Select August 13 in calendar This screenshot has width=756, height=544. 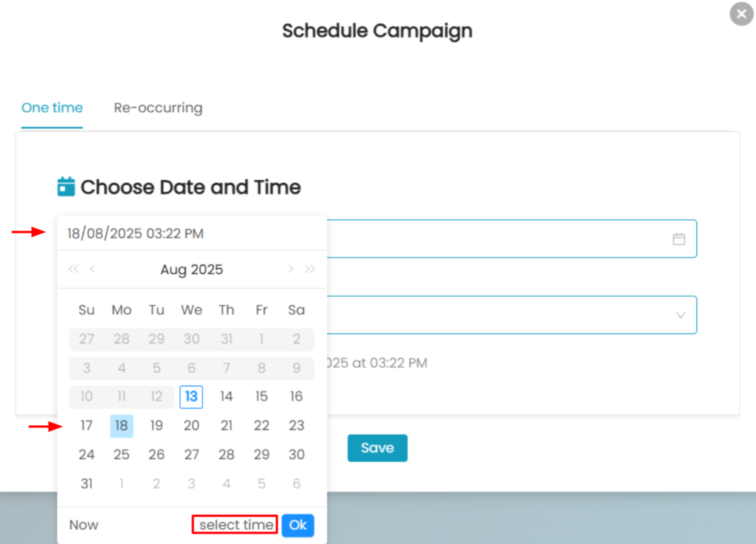pyautogui.click(x=191, y=396)
